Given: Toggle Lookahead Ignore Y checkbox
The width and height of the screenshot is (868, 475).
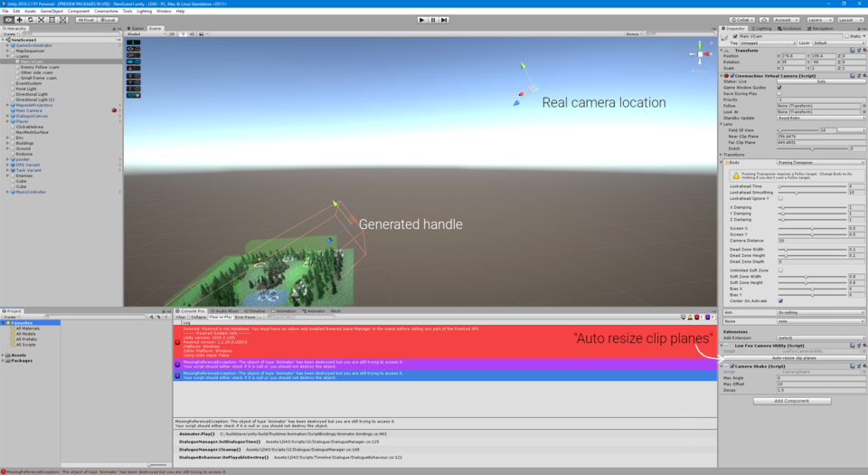Looking at the screenshot, I should pyautogui.click(x=780, y=198).
